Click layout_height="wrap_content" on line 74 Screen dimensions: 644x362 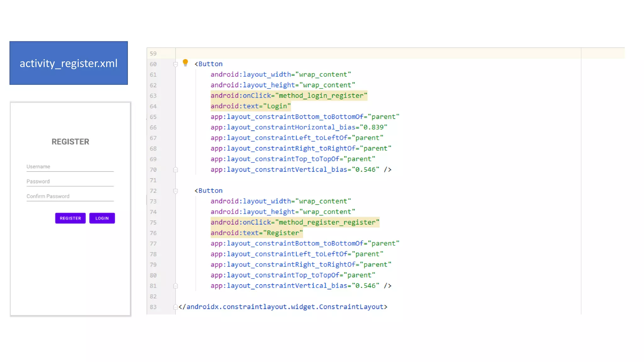point(283,212)
